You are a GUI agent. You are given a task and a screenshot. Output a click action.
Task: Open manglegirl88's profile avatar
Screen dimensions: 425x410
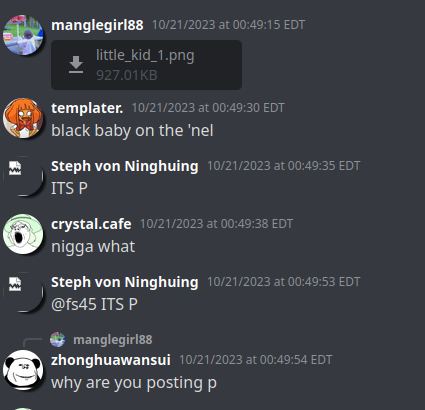click(23, 35)
